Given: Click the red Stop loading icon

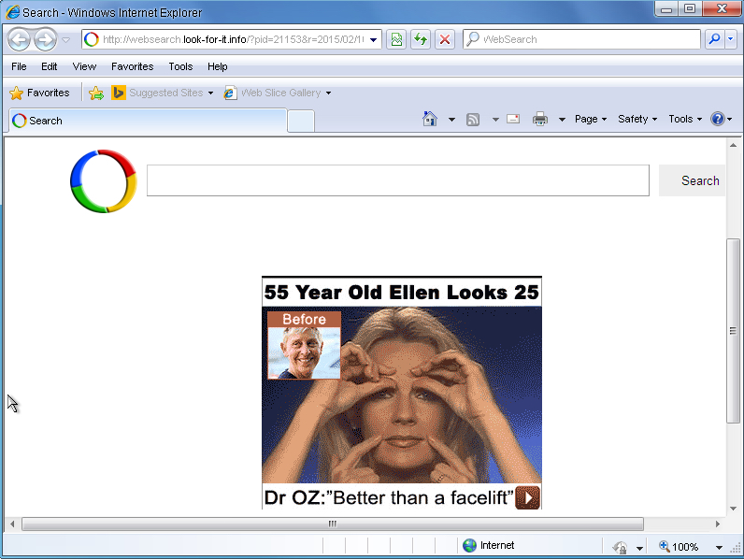Looking at the screenshot, I should [x=445, y=39].
